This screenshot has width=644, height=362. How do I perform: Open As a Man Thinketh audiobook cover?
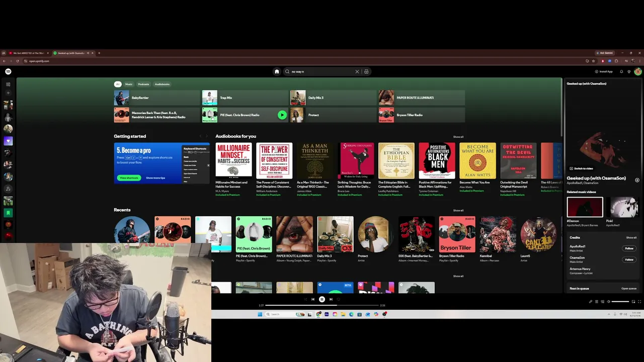(315, 160)
